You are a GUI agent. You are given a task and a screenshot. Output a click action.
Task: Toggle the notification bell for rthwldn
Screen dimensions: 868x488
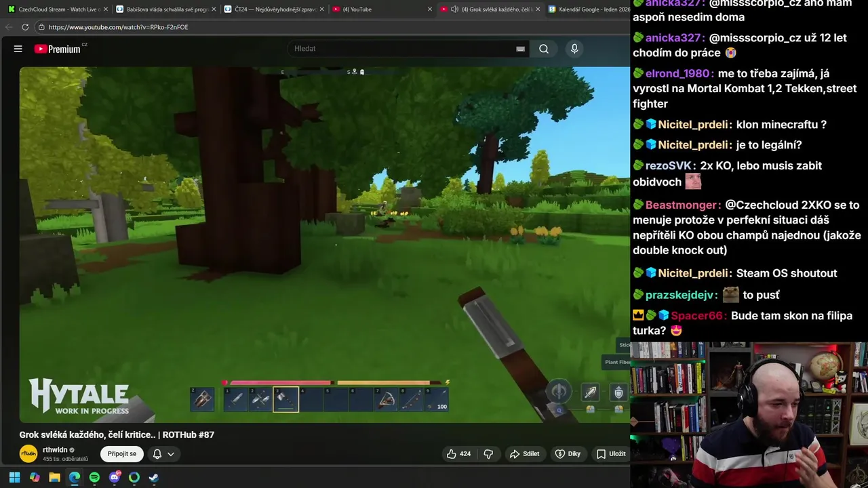pyautogui.click(x=157, y=454)
